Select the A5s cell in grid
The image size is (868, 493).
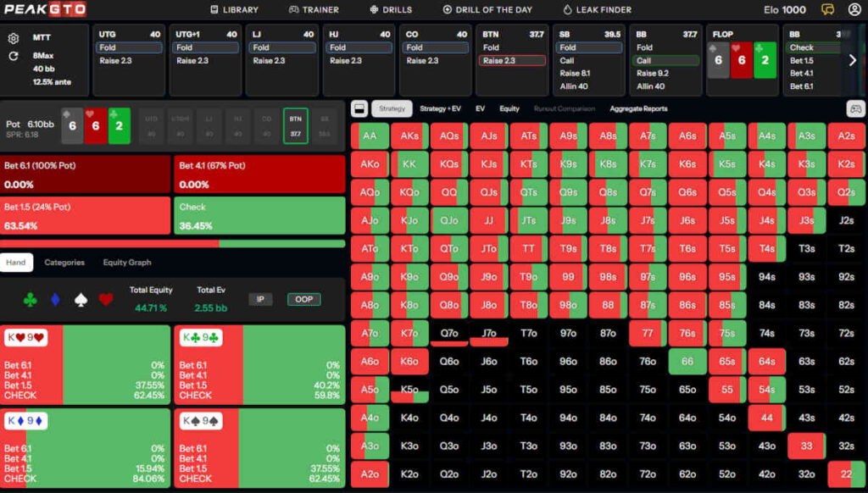727,136
